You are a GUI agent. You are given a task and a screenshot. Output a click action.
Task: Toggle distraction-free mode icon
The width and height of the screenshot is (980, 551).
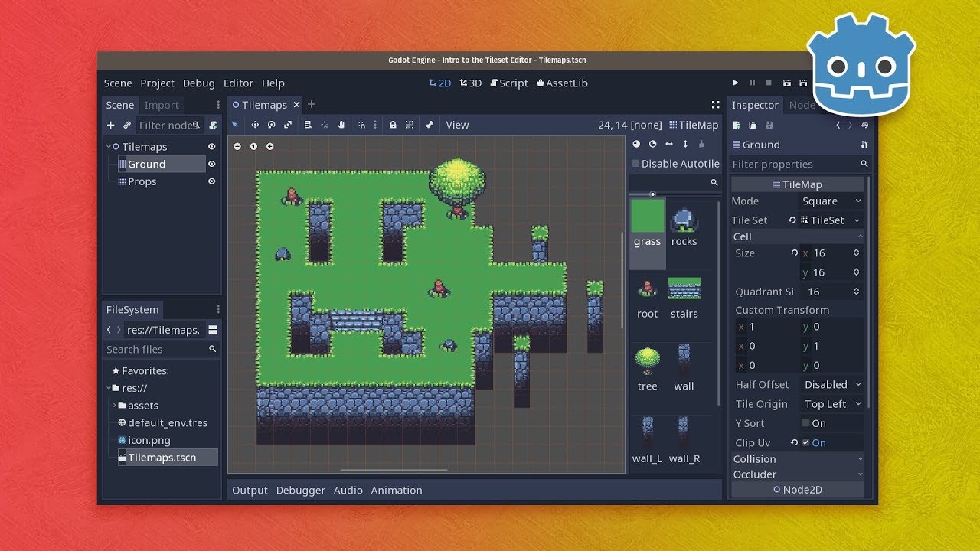point(716,105)
